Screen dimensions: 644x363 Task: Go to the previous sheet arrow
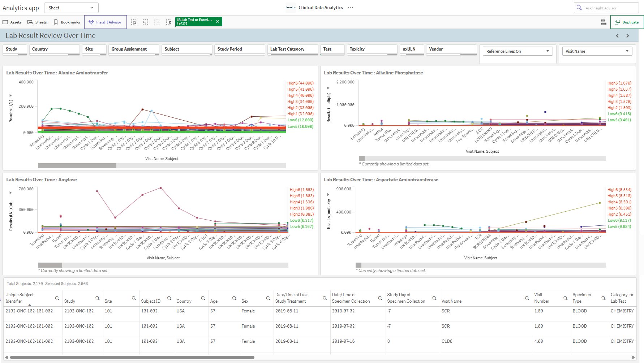(617, 36)
